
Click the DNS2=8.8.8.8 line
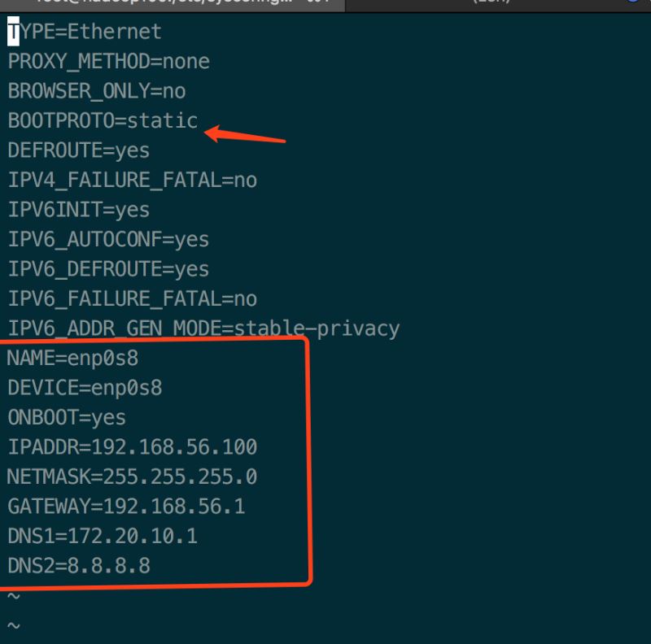tap(79, 566)
